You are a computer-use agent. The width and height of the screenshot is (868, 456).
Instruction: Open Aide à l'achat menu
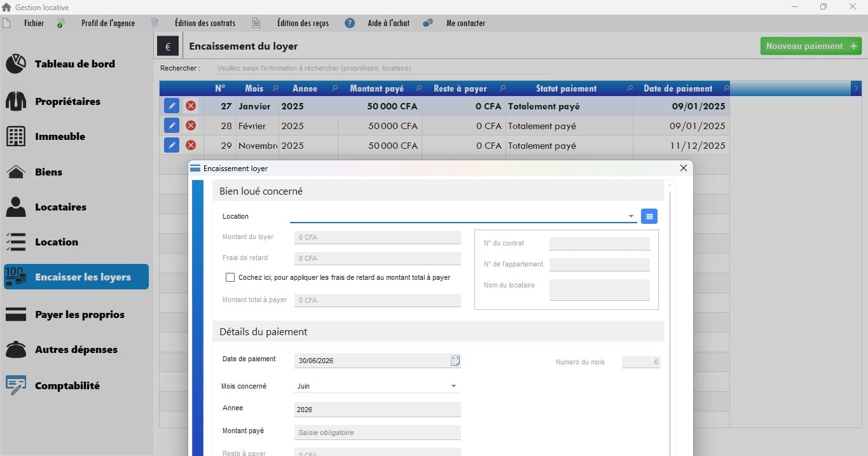[389, 23]
